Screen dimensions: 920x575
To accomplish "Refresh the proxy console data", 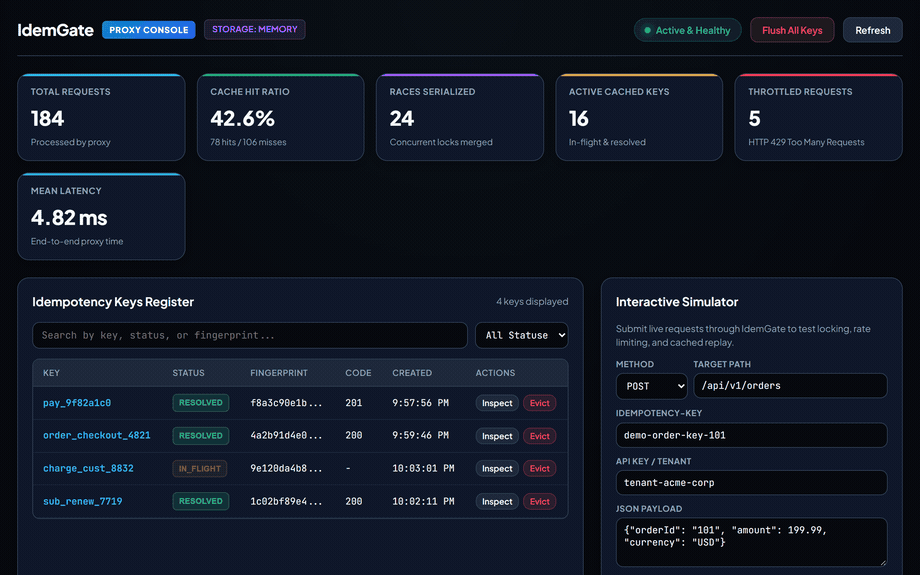I will (872, 30).
